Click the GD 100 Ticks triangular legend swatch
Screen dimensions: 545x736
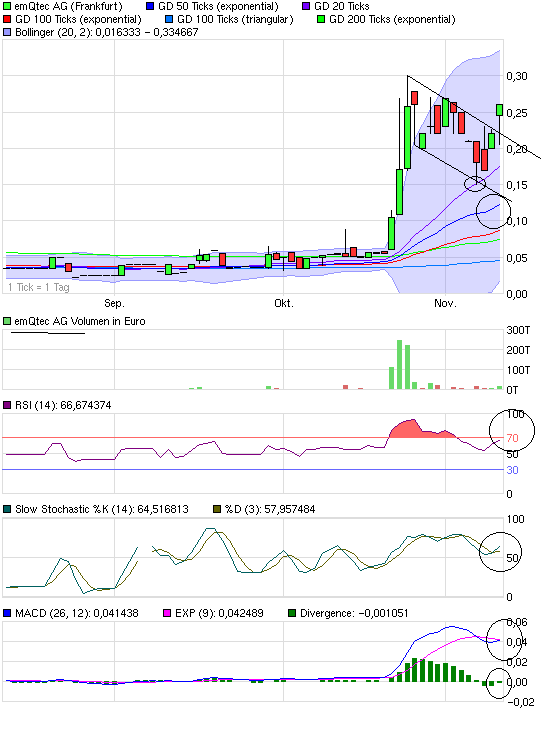(169, 19)
